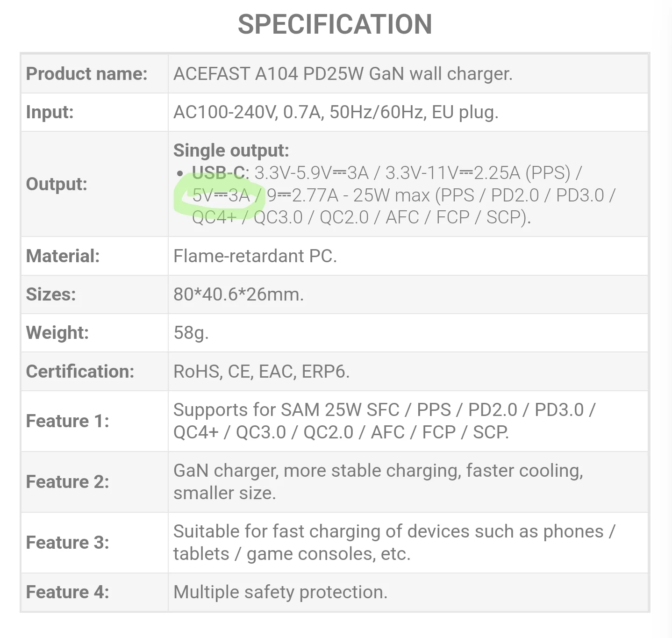Click the 'RoHS, CE, EAC, ERP6.' text
The image size is (672, 638).
click(261, 372)
